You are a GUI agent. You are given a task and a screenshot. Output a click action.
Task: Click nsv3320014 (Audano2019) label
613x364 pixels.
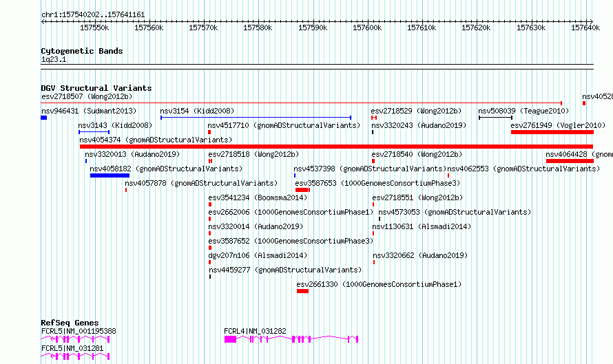pos(256,226)
